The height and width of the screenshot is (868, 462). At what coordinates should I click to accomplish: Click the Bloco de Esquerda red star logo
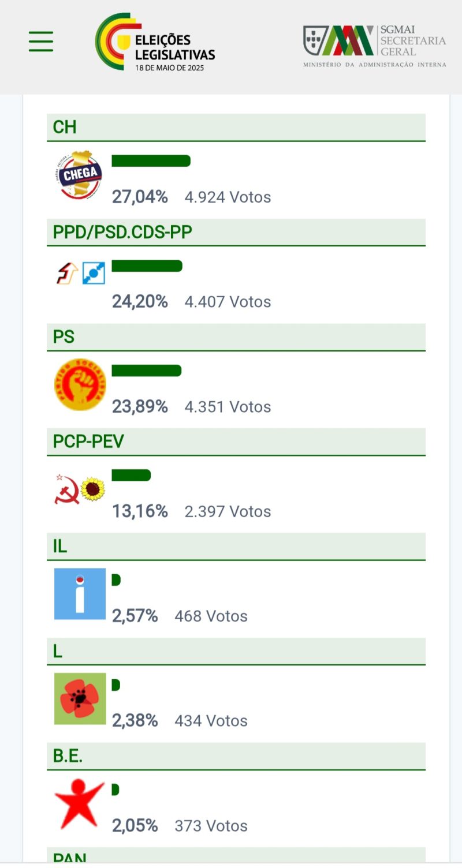(x=79, y=803)
